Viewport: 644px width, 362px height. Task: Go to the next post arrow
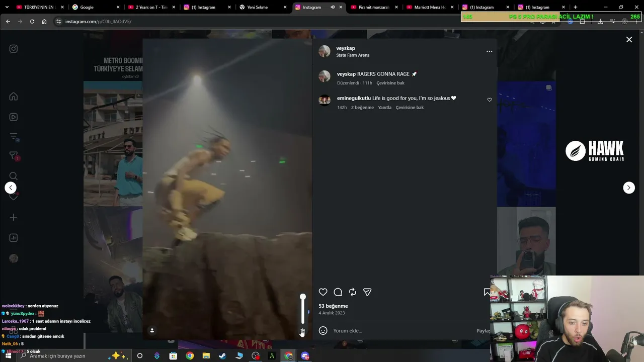pos(629,188)
